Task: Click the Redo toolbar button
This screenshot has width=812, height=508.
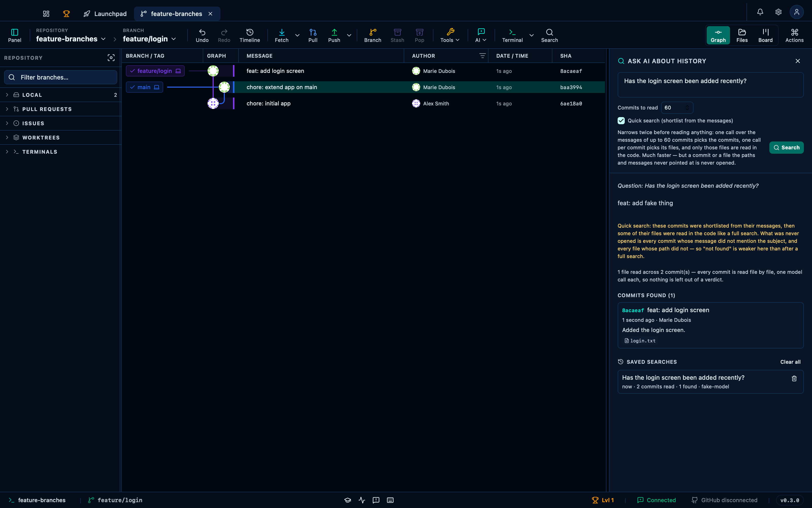Action: point(224,35)
